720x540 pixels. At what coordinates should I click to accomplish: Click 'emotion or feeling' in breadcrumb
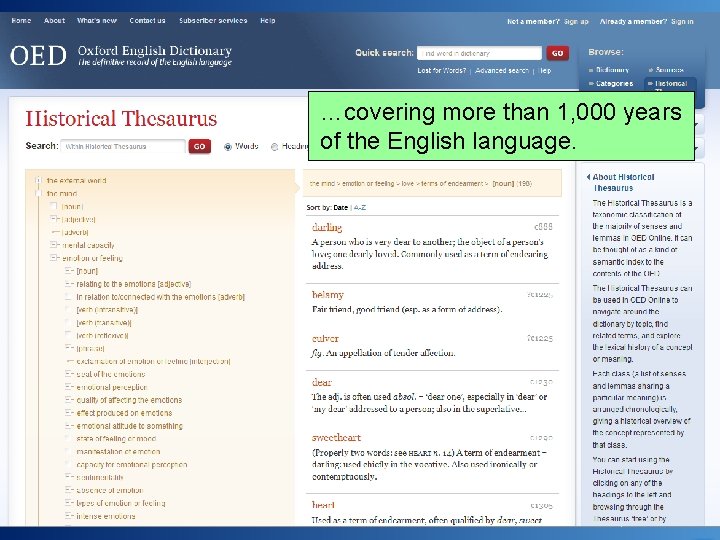(x=368, y=184)
